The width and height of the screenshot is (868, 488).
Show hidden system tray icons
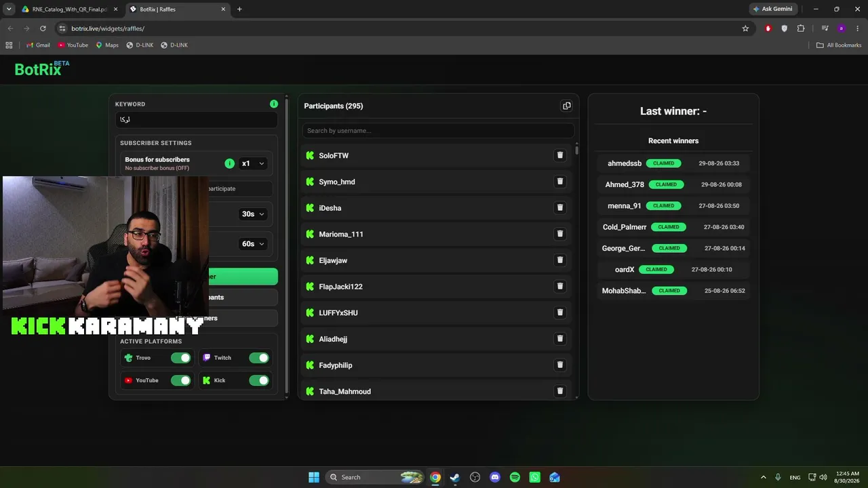(x=763, y=477)
